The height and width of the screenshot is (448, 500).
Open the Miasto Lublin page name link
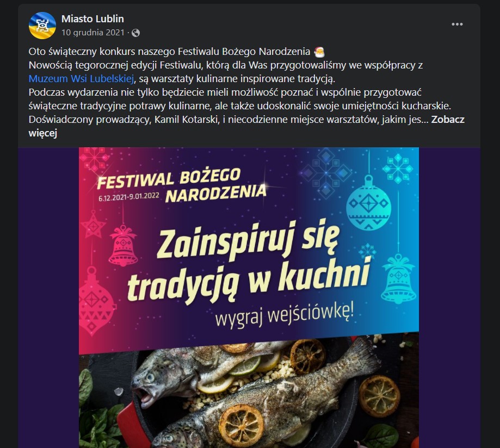92,19
